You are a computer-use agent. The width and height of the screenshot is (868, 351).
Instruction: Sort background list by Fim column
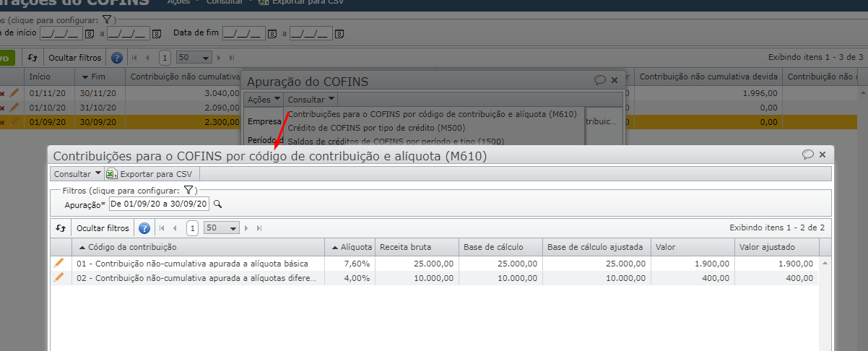(99, 76)
